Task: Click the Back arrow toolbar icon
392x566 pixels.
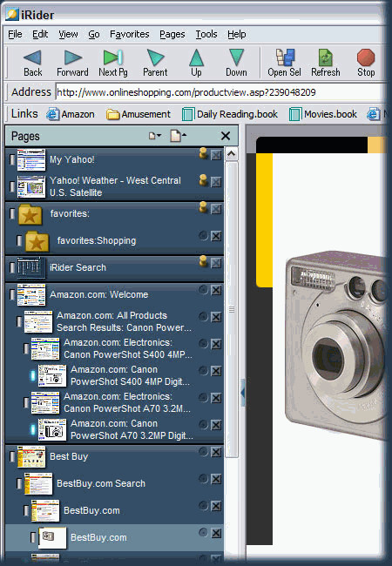Action: tap(32, 57)
